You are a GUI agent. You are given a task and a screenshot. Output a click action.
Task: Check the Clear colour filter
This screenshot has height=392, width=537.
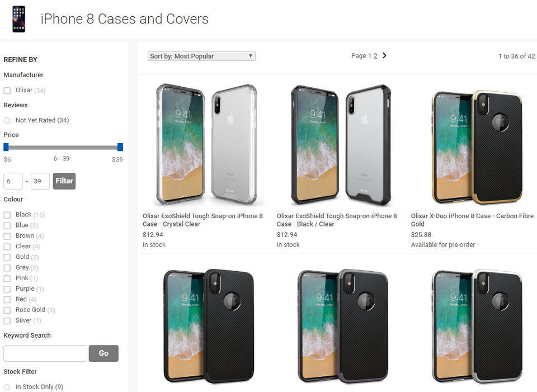point(6,246)
